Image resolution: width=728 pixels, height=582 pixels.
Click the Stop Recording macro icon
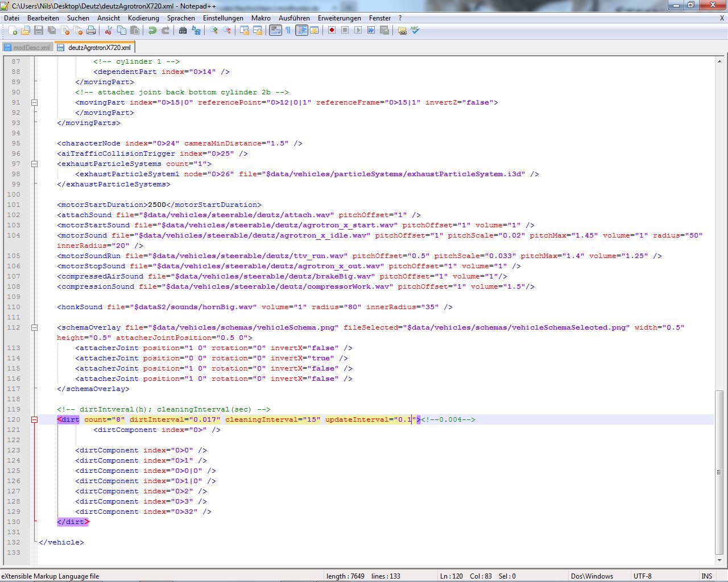345,30
